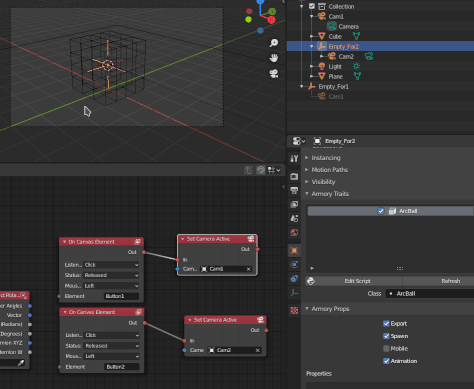Open the Tool properties tab (wrench icon)
Viewport: 474px width, 389px height.
pos(294,159)
